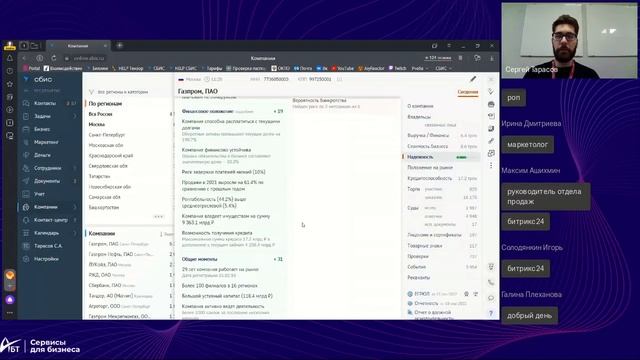This screenshot has width=640, height=360.
Task: Open the Лицензии и сертификаты section
Action: pos(434,235)
